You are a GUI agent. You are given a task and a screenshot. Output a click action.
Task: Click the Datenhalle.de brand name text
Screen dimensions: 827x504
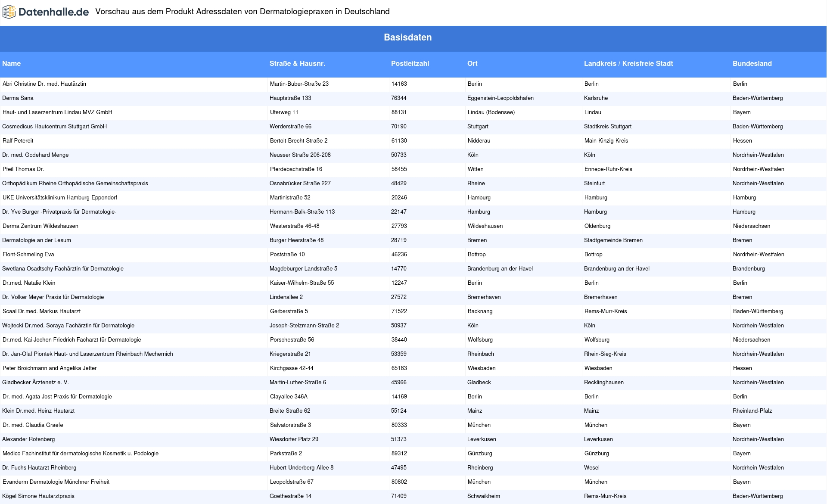(54, 12)
